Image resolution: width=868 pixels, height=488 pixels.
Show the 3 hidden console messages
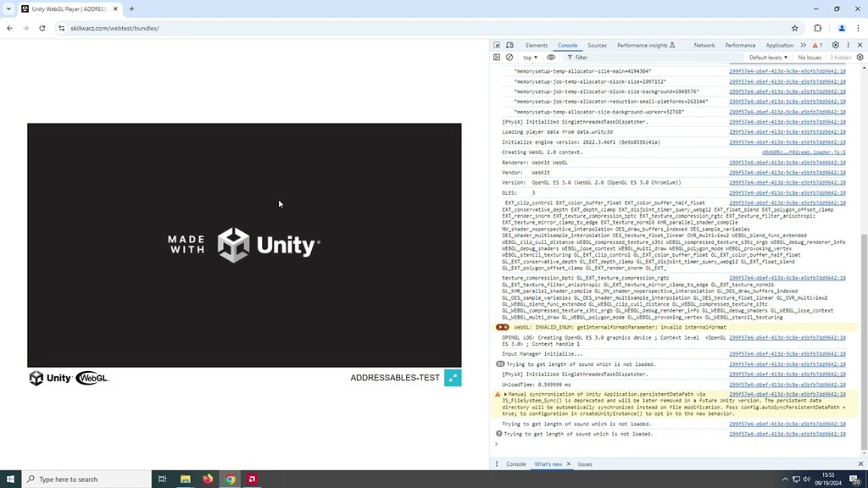tap(838, 57)
